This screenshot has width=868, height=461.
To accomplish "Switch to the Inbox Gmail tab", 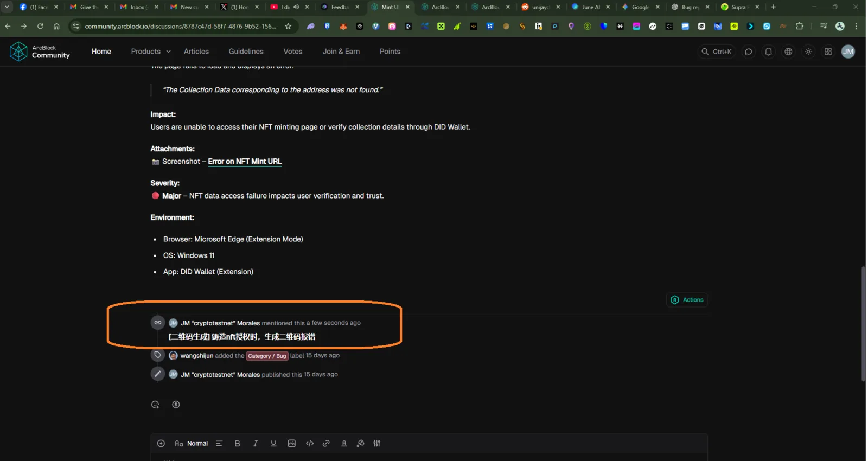I will pos(138,7).
